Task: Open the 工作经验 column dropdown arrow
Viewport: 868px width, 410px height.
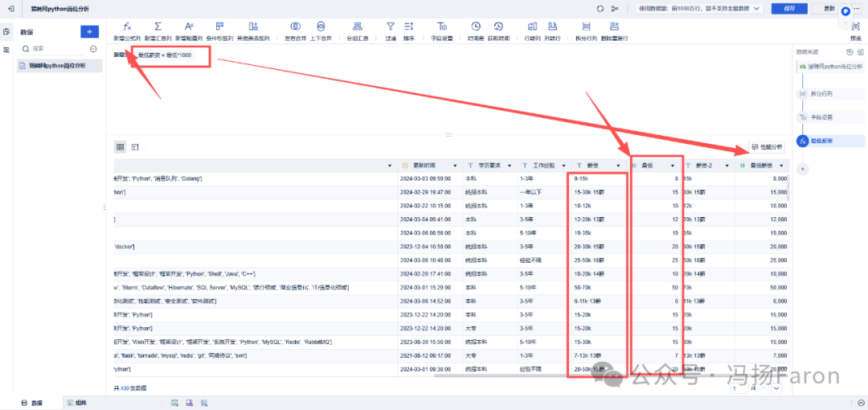Action: point(562,166)
